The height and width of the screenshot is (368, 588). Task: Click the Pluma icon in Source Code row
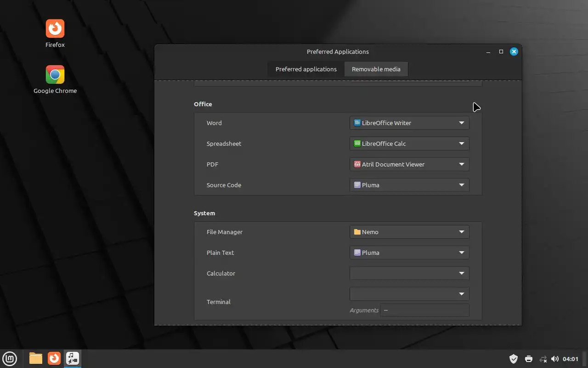tap(357, 185)
